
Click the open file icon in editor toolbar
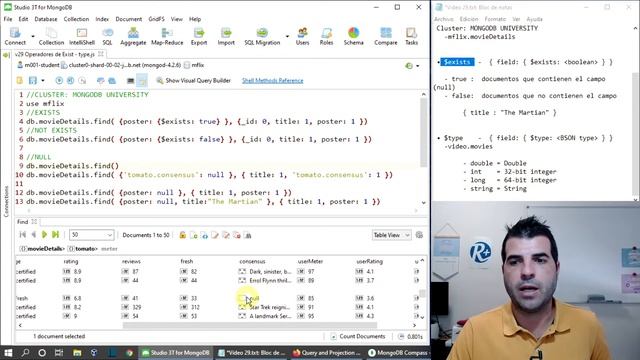coord(20,80)
